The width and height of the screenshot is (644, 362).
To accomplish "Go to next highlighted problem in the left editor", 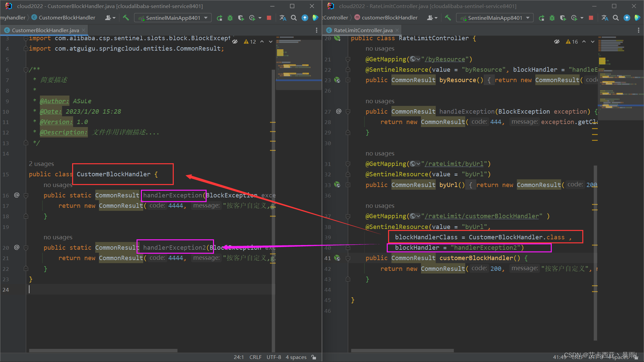I will [x=271, y=42].
